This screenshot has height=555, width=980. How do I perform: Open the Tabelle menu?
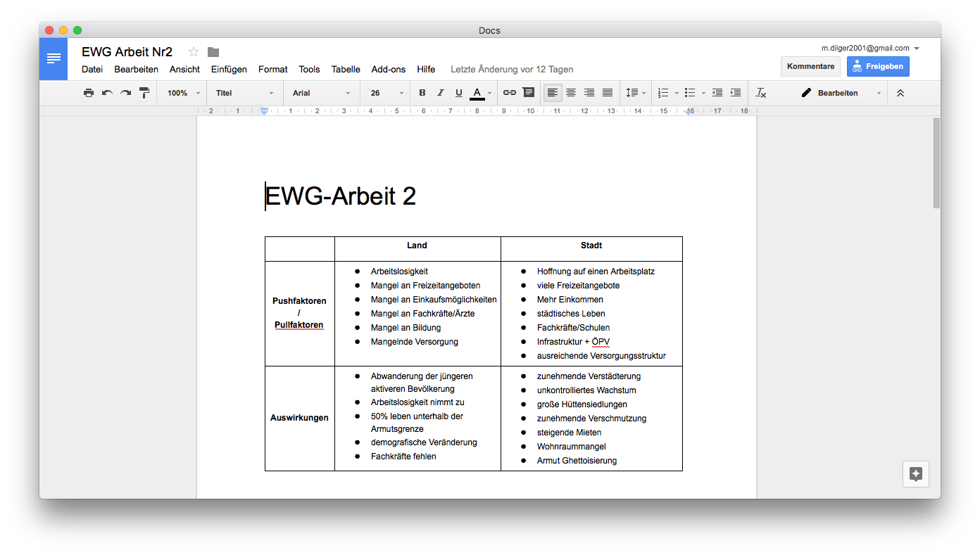click(345, 69)
